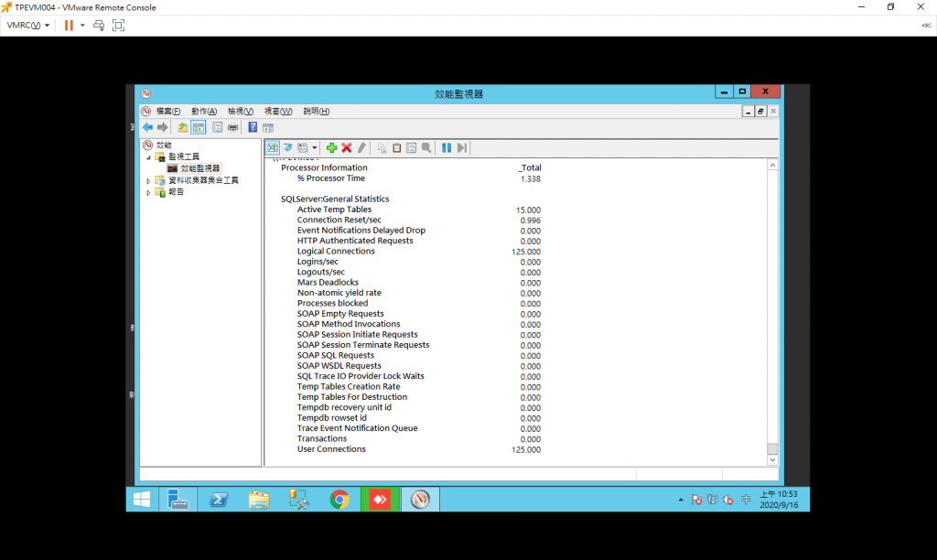The width and height of the screenshot is (937, 560).
Task: Click the zoom magnifier icon
Action: point(426,147)
